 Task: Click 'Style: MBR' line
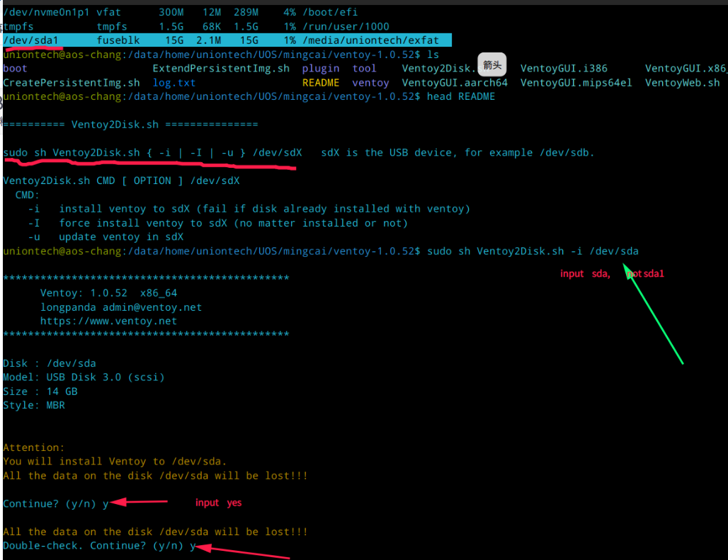(34, 406)
